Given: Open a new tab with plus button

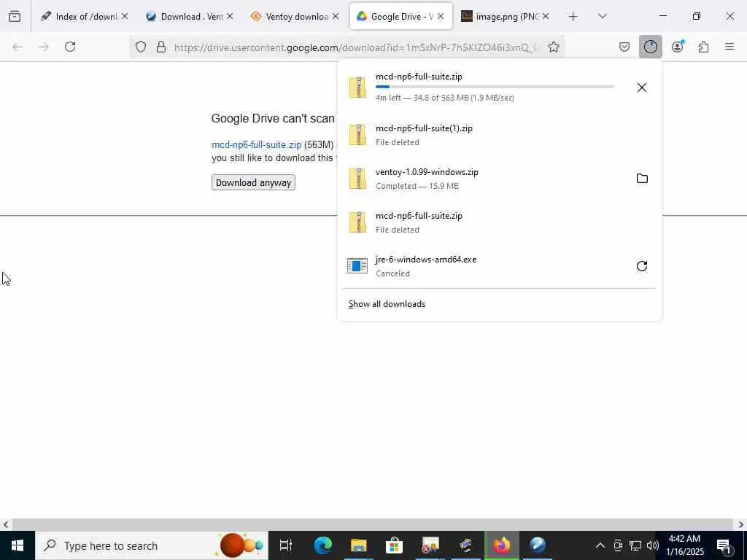Looking at the screenshot, I should (573, 17).
